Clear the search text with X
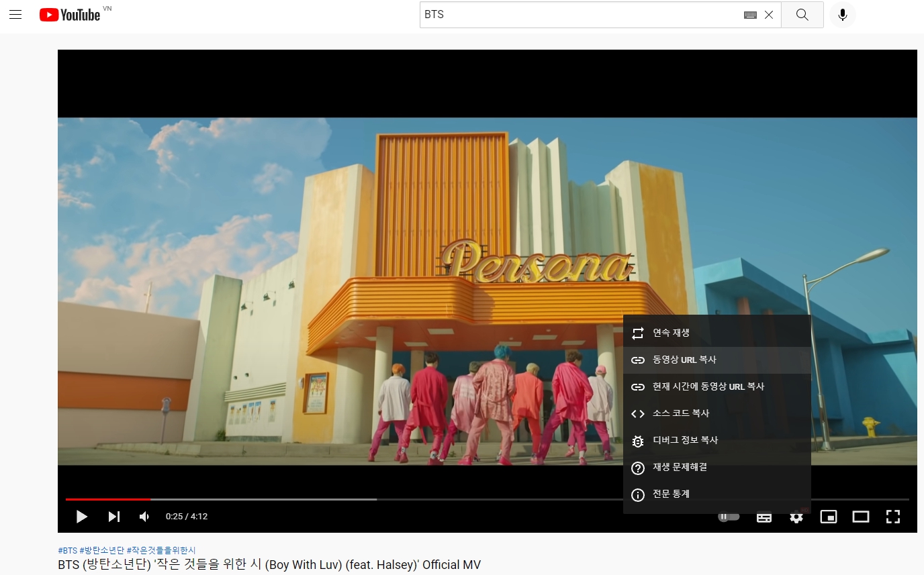 click(769, 15)
